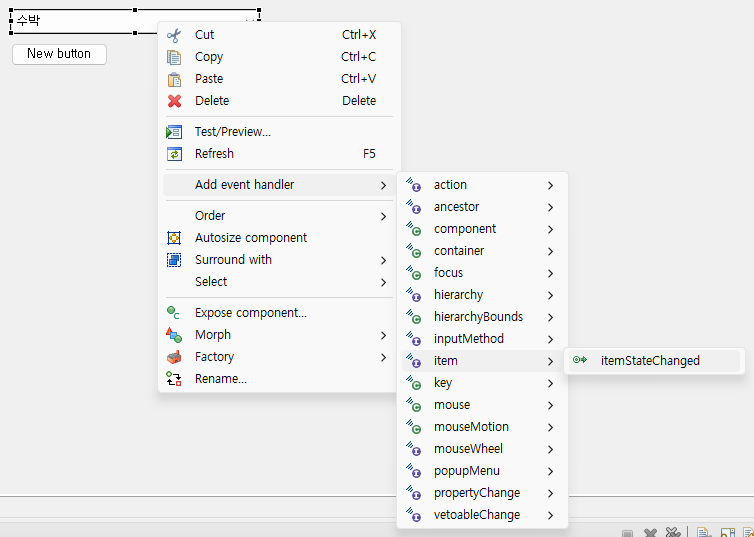Expand the key events arrow
This screenshot has height=537, width=754.
coord(551,384)
